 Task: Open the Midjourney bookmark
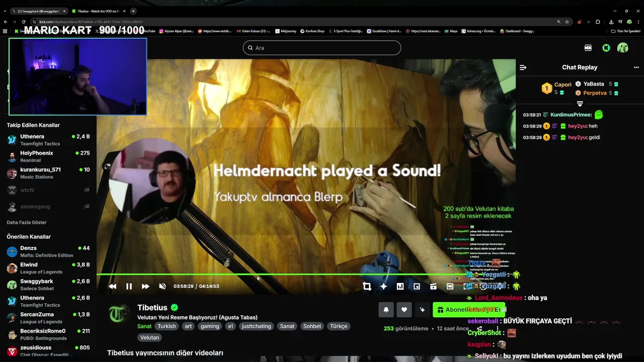coord(286,31)
